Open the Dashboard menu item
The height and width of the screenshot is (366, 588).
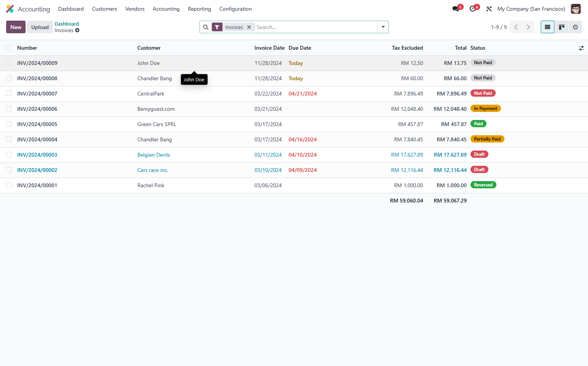coord(71,9)
